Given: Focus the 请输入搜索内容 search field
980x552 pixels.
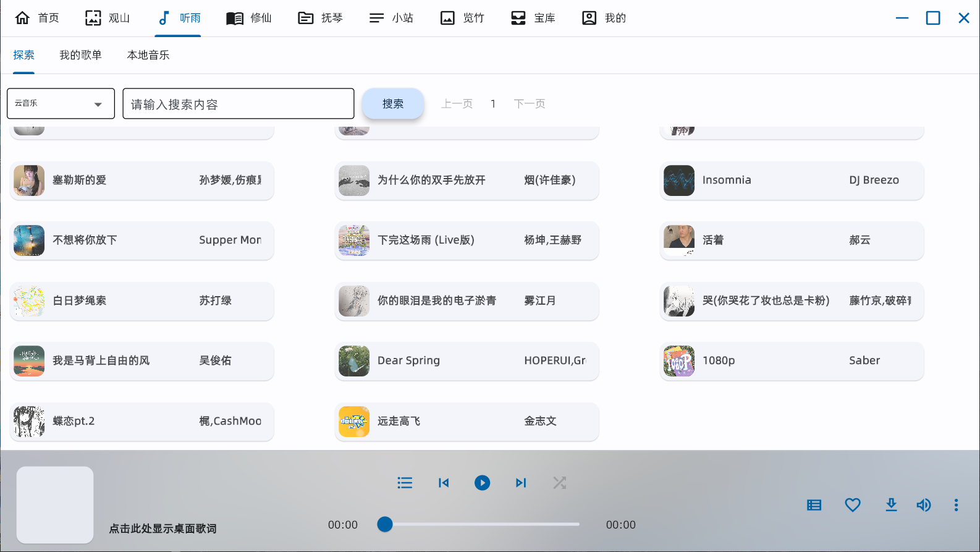Looking at the screenshot, I should tap(239, 104).
